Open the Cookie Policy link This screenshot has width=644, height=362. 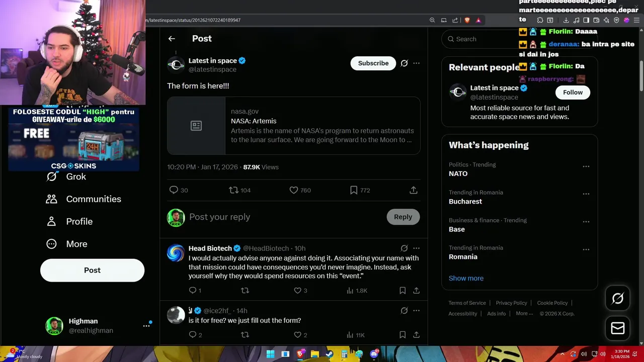point(552,303)
